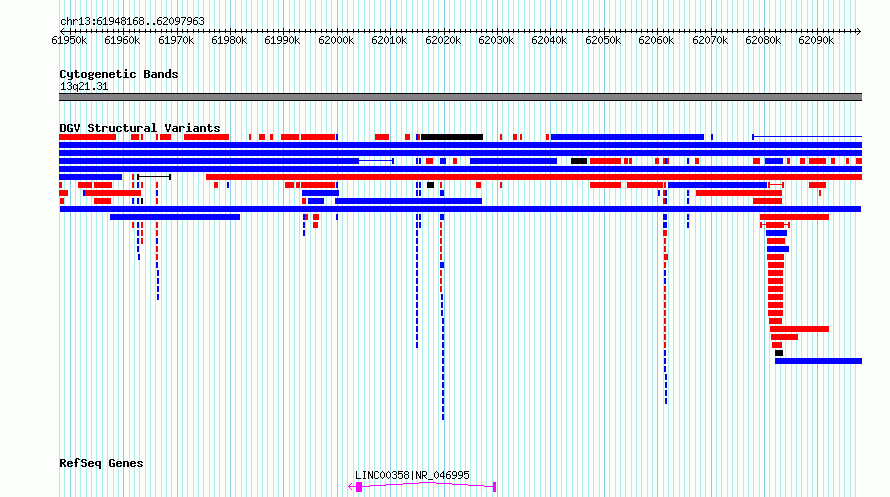The height and width of the screenshot is (497, 890).
Task: Select the tiny black variant square near 62018k
Action: click(x=430, y=186)
